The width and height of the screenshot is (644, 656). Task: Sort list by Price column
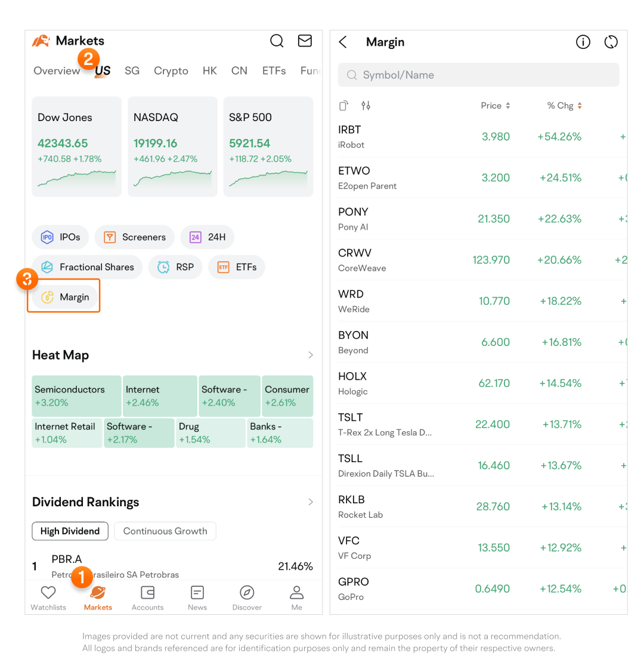point(496,106)
